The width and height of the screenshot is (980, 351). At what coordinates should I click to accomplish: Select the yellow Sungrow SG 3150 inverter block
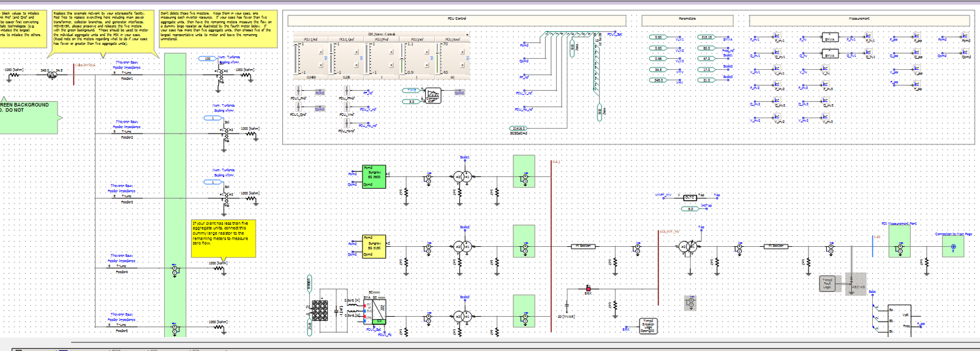[374, 246]
